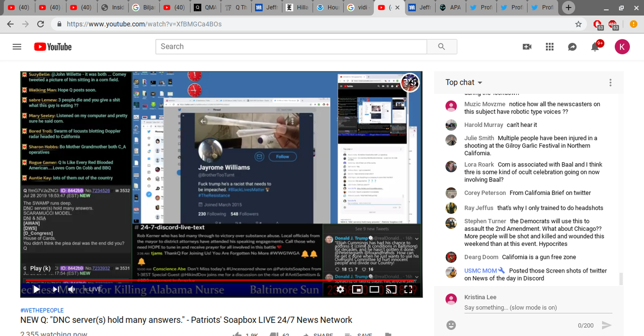Switch to the 'Hilla' tab
Screen dimensions: 644x336
coord(297,8)
